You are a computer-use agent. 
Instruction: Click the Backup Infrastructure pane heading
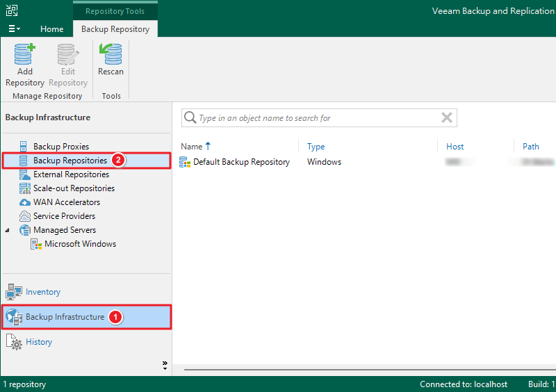(48, 117)
